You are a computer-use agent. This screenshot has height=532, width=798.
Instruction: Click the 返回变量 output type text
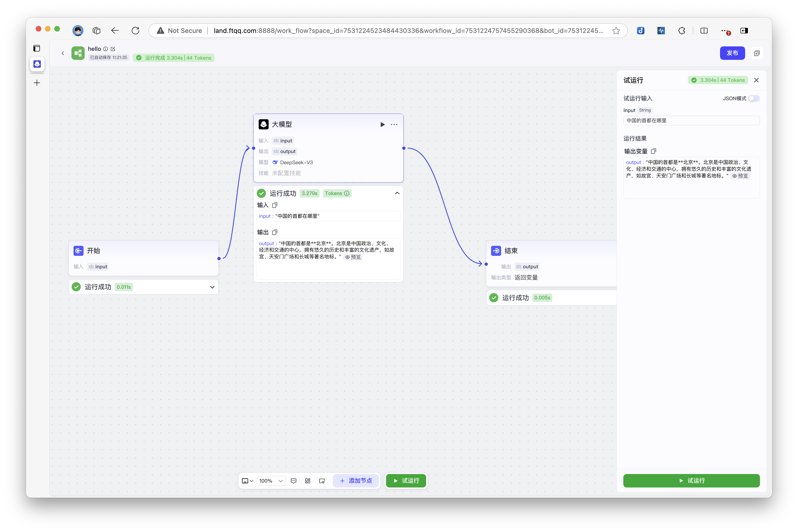pyautogui.click(x=526, y=278)
